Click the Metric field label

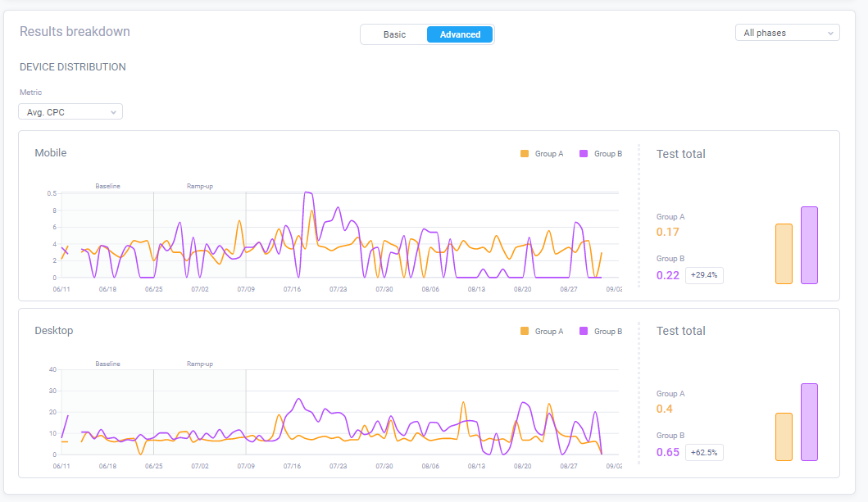pyautogui.click(x=30, y=93)
